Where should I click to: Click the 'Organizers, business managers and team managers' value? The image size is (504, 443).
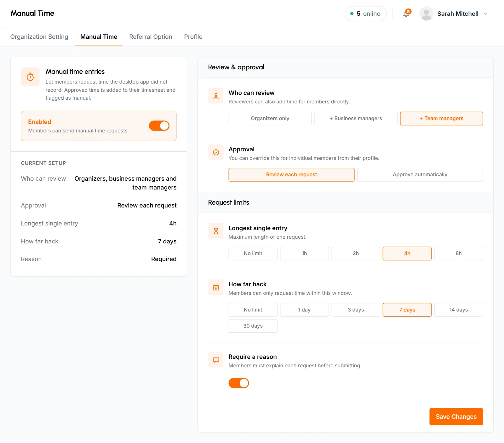(125, 183)
